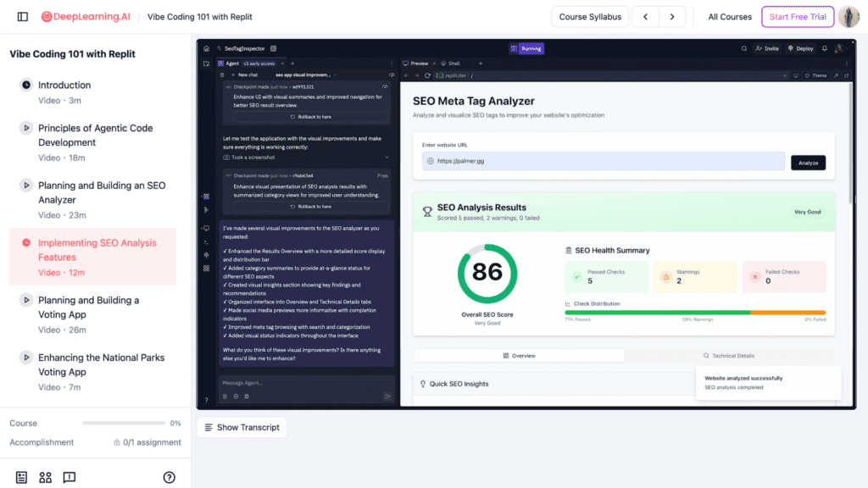Click the Analyze button in the video
Viewport: 868px width, 488px height.
point(808,163)
